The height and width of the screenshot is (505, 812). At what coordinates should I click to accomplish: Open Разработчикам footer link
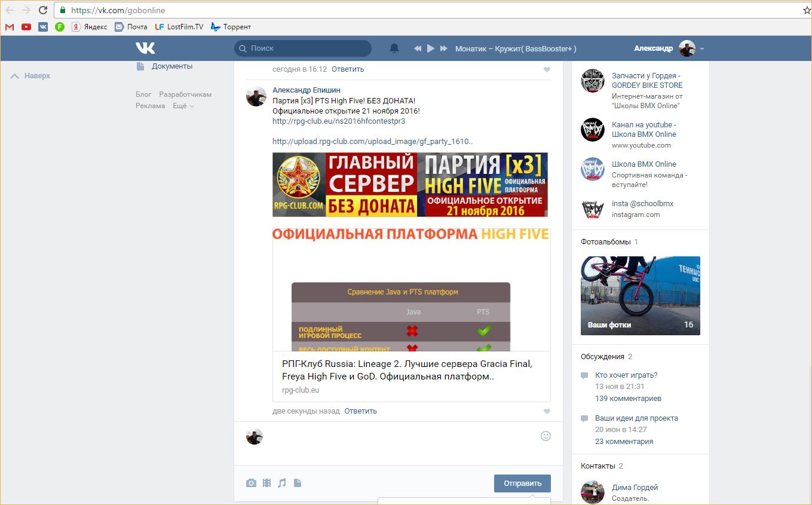point(185,94)
